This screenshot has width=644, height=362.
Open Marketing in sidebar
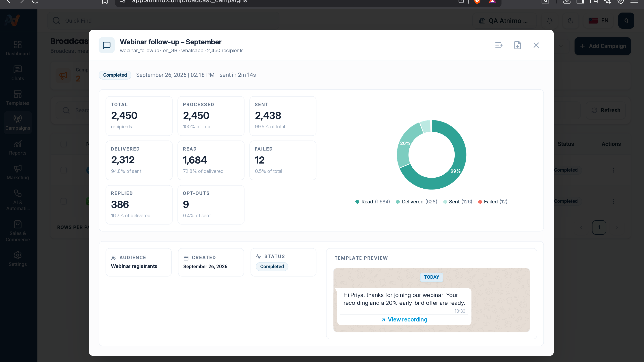(18, 172)
